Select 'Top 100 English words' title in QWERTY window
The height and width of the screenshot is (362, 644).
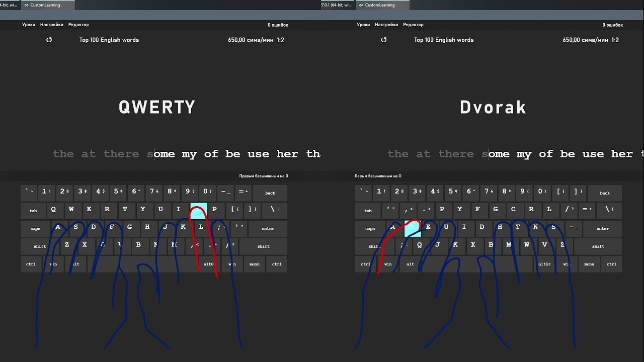109,40
